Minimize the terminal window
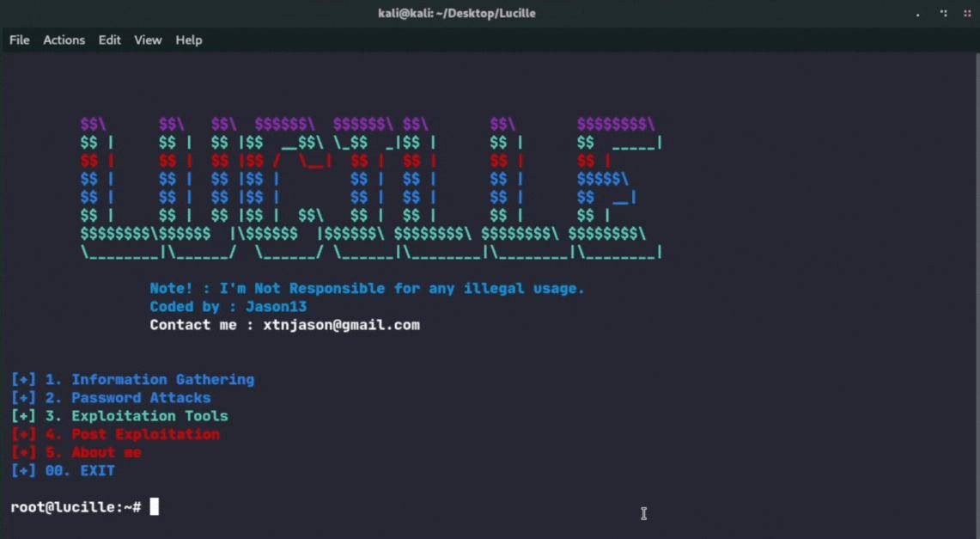The width and height of the screenshot is (980, 539). click(917, 14)
